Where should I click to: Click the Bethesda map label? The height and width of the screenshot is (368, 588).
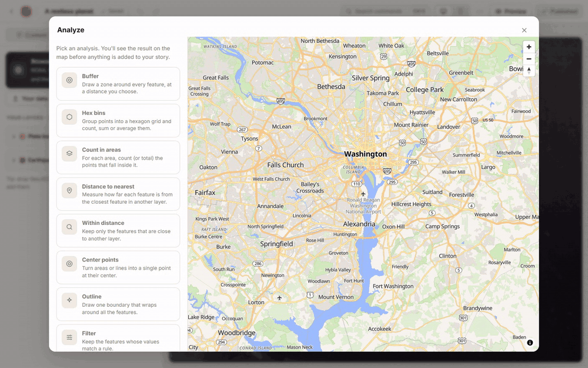pos(331,87)
